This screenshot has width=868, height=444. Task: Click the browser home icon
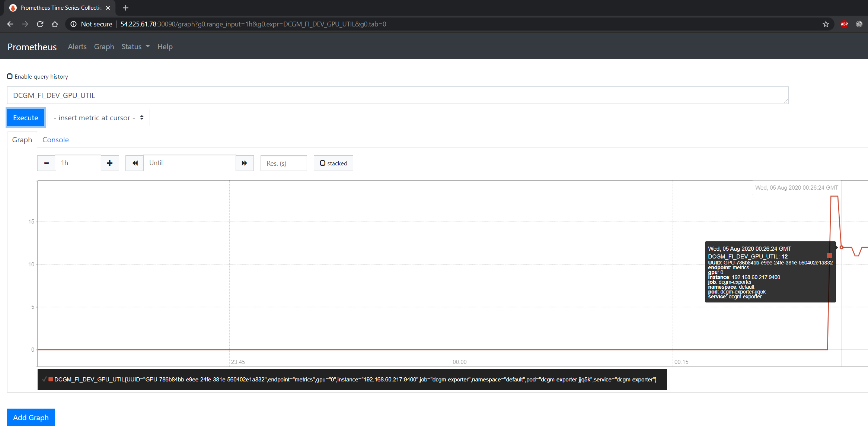tap(55, 24)
